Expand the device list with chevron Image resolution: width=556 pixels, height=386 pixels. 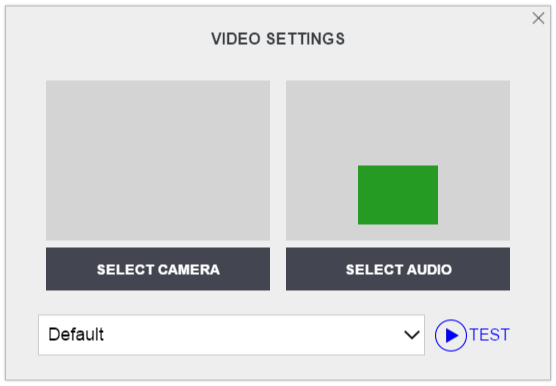412,335
